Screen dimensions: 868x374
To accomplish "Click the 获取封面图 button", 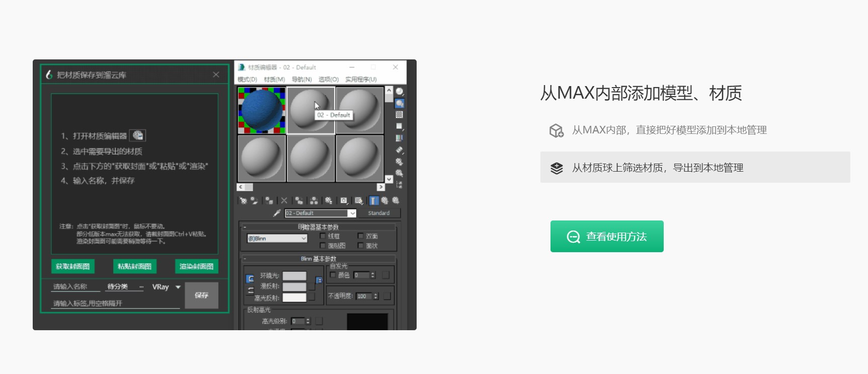I will click(x=72, y=266).
